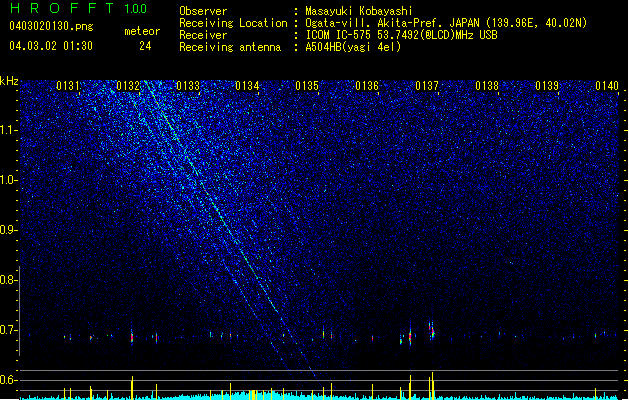Screen dimensions: 629x400
Task: Click the Receiving Location label
Action: click(233, 23)
